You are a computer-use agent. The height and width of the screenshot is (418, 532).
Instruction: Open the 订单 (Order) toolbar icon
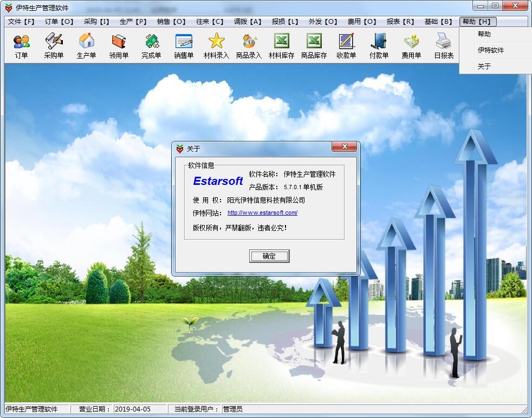[21, 46]
